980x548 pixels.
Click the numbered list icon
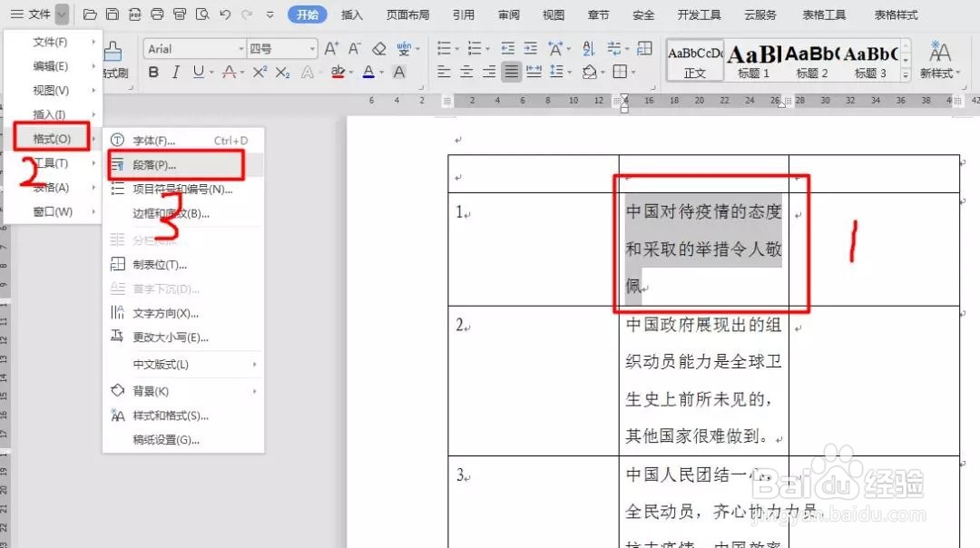point(475,48)
